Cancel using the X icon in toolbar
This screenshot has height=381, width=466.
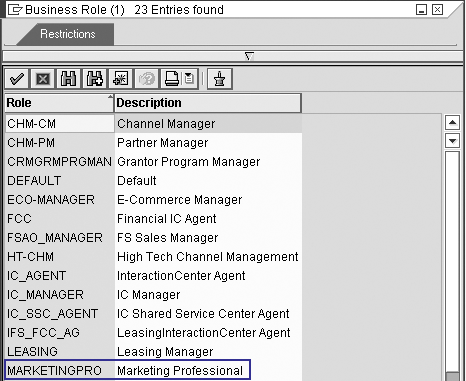point(43,79)
